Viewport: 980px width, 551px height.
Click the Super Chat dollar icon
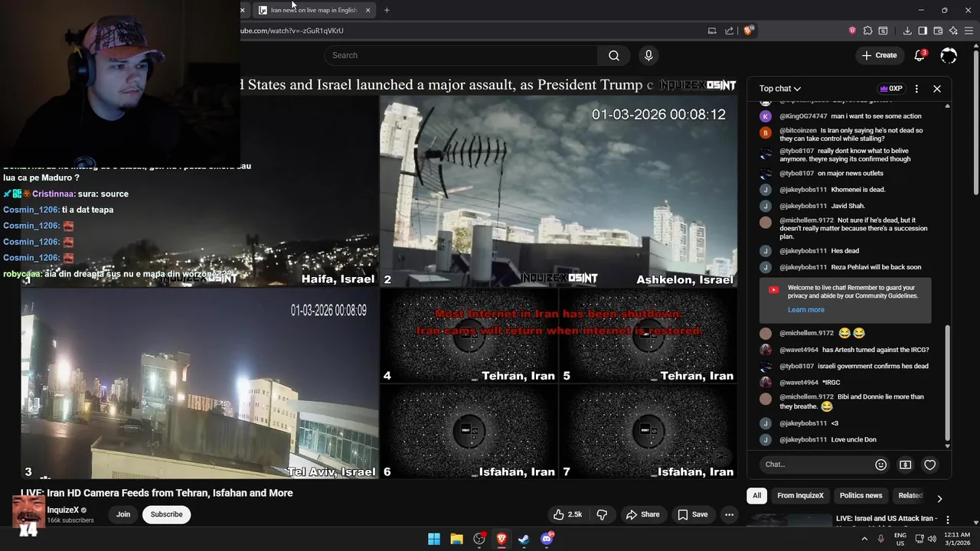(x=905, y=465)
